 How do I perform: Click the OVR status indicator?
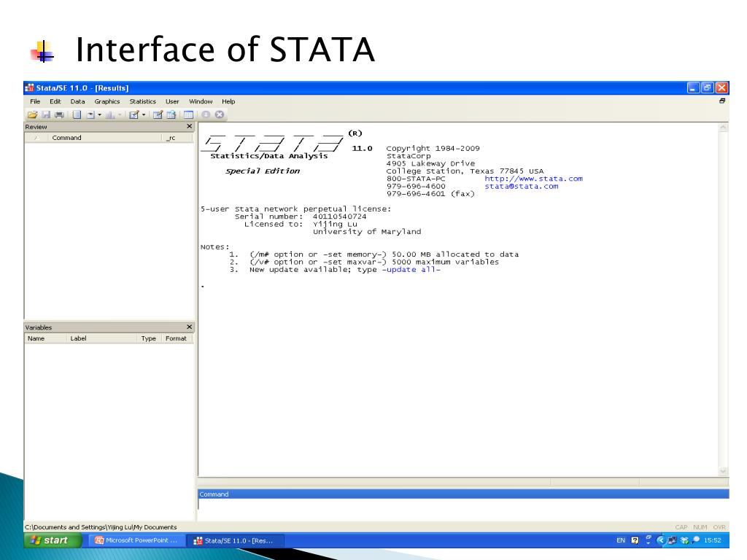tap(719, 527)
